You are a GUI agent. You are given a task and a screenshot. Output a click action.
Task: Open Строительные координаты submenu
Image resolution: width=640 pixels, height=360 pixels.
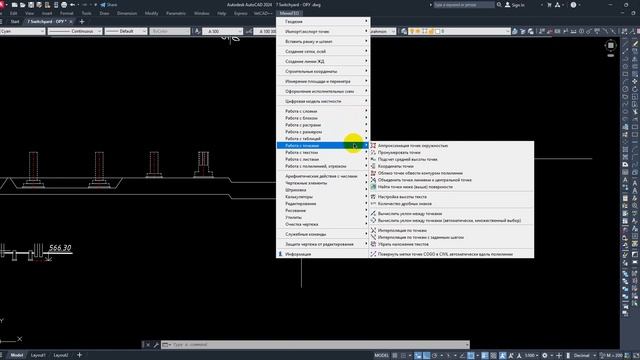click(x=323, y=71)
